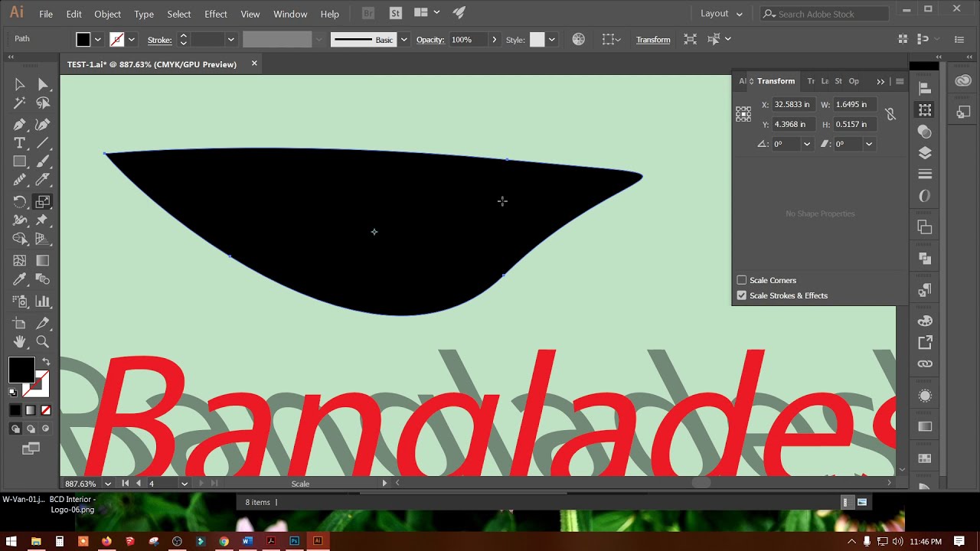The height and width of the screenshot is (551, 980).
Task: Open the stroke color dropdown
Action: [131, 39]
